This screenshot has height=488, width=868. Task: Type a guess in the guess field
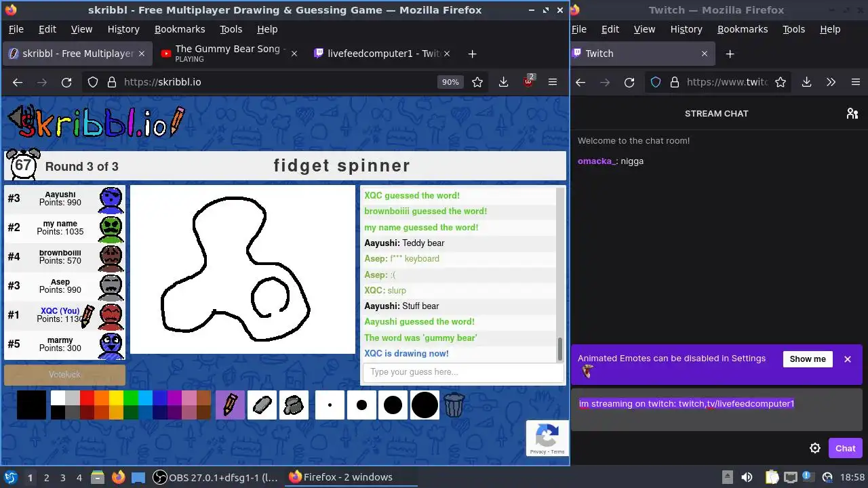click(x=463, y=372)
